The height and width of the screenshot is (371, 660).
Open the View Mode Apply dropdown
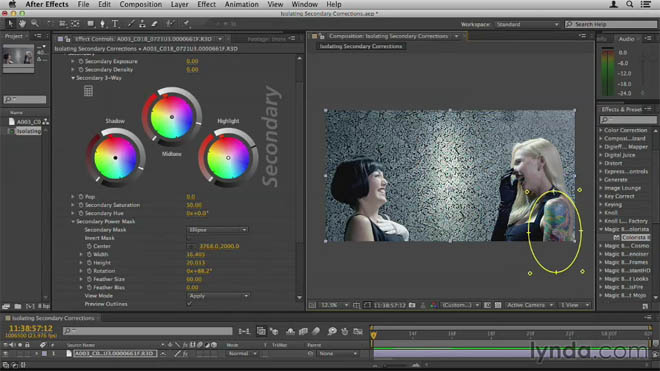pos(217,296)
